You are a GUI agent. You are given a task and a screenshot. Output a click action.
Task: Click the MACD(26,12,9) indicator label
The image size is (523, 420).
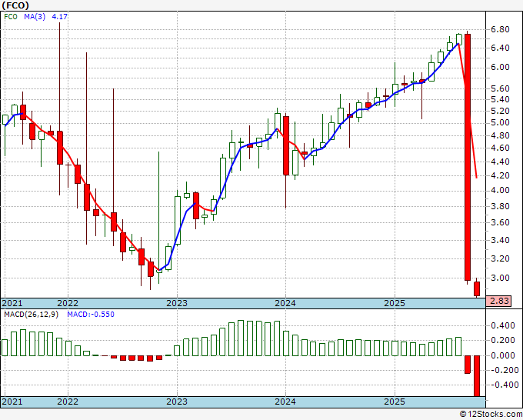pyautogui.click(x=31, y=315)
